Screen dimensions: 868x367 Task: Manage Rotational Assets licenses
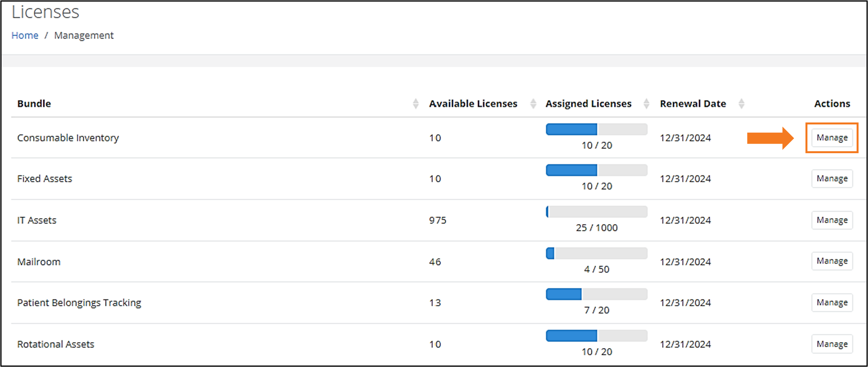(832, 344)
